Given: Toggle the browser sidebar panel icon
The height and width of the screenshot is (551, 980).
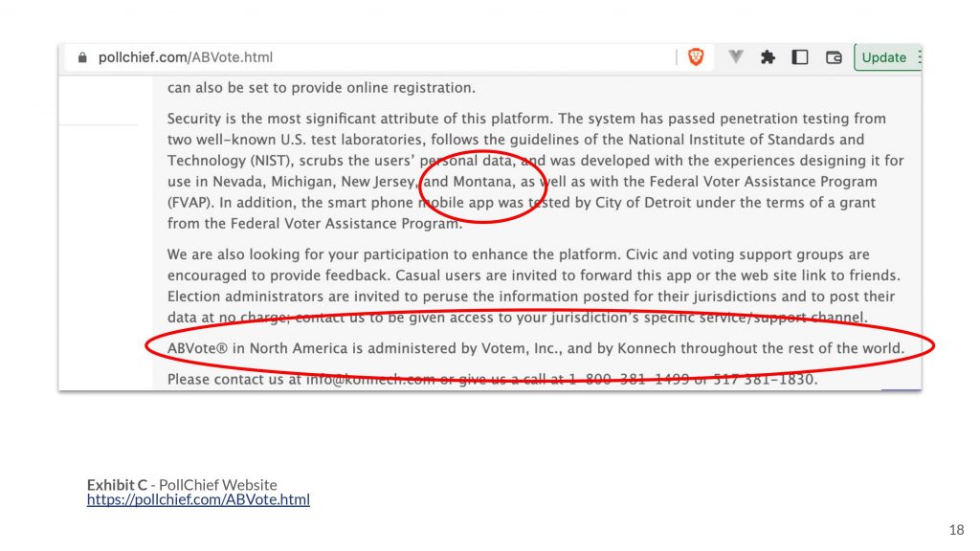Looking at the screenshot, I should 800,57.
